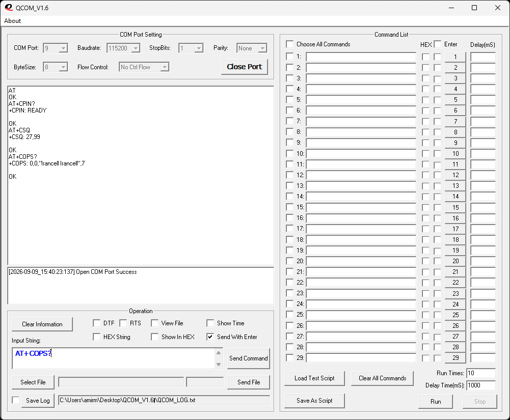Screen dimensions: 510x420
Task: Open the About menu
Action: pyautogui.click(x=12, y=21)
